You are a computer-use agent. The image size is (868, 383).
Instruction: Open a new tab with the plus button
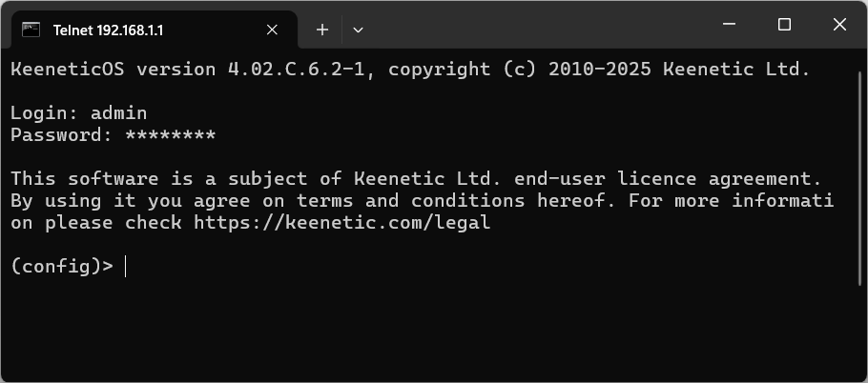pyautogui.click(x=322, y=30)
